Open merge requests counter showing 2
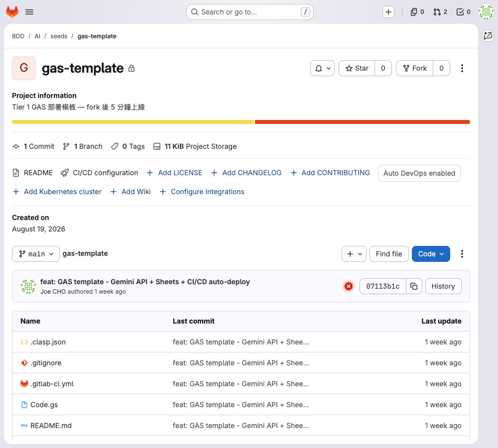This screenshot has width=498, height=448. coord(440,12)
